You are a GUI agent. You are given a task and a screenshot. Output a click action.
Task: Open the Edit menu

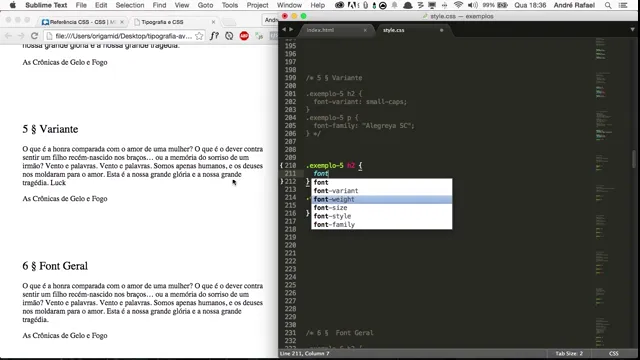101,5
